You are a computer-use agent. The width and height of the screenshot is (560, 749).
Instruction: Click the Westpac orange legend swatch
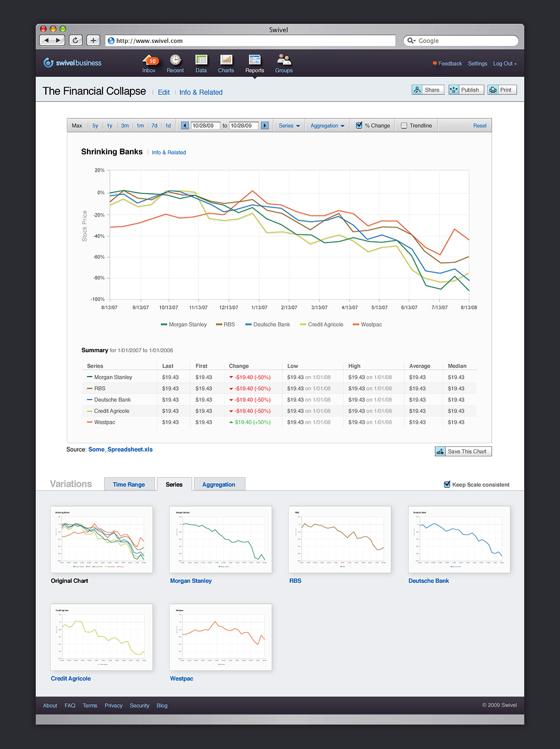356,325
